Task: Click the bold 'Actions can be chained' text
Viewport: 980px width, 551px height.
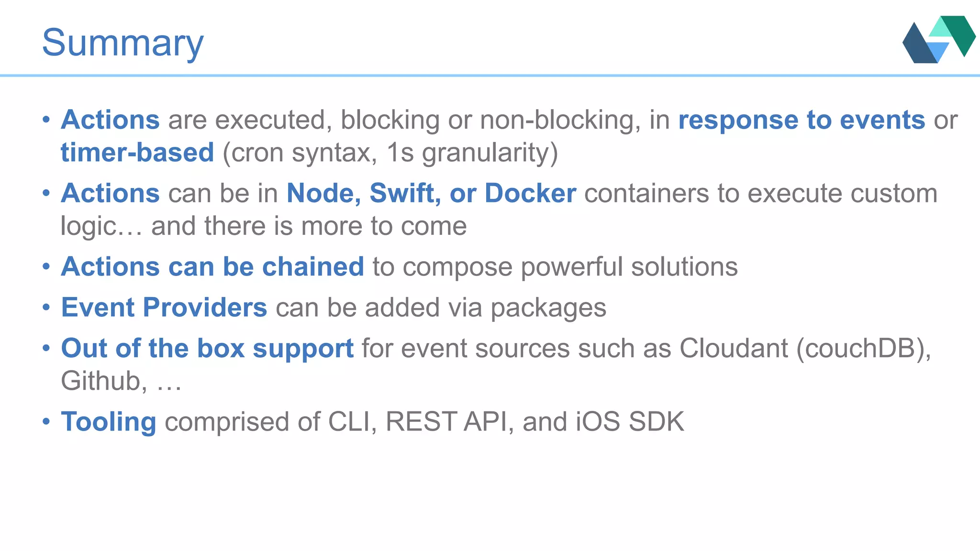Action: (212, 266)
